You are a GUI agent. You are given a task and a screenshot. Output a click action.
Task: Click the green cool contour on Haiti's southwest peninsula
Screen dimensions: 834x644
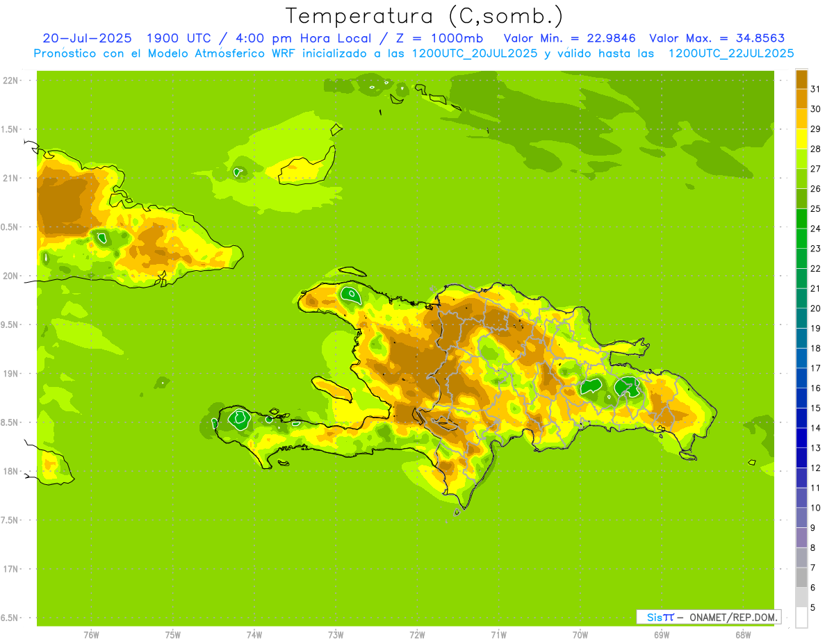(240, 418)
